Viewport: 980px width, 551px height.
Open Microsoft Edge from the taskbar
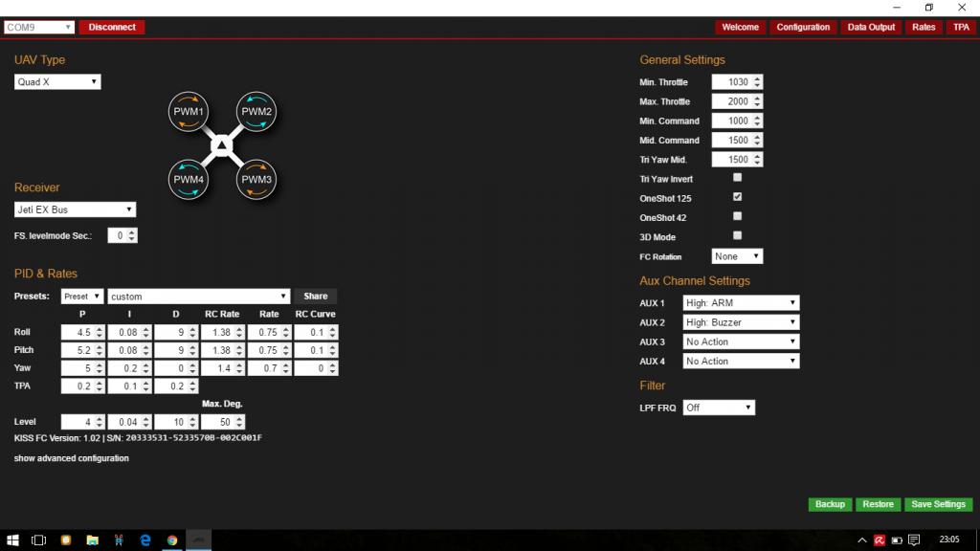coord(145,540)
